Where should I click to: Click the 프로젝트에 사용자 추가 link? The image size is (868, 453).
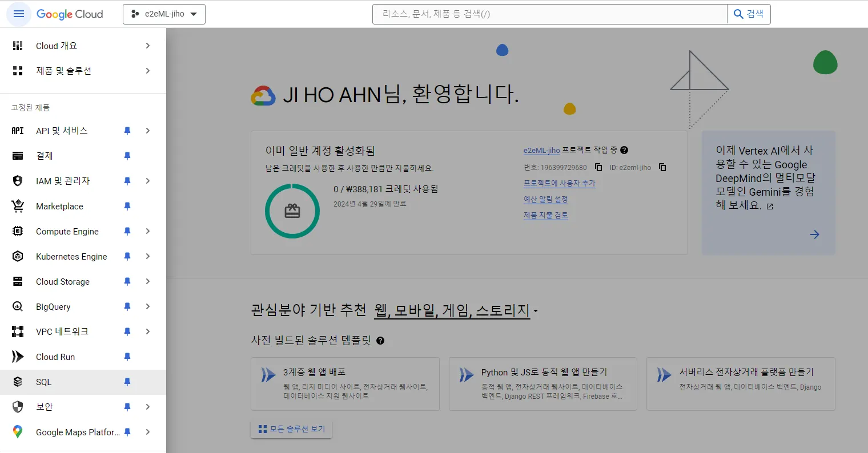click(560, 183)
